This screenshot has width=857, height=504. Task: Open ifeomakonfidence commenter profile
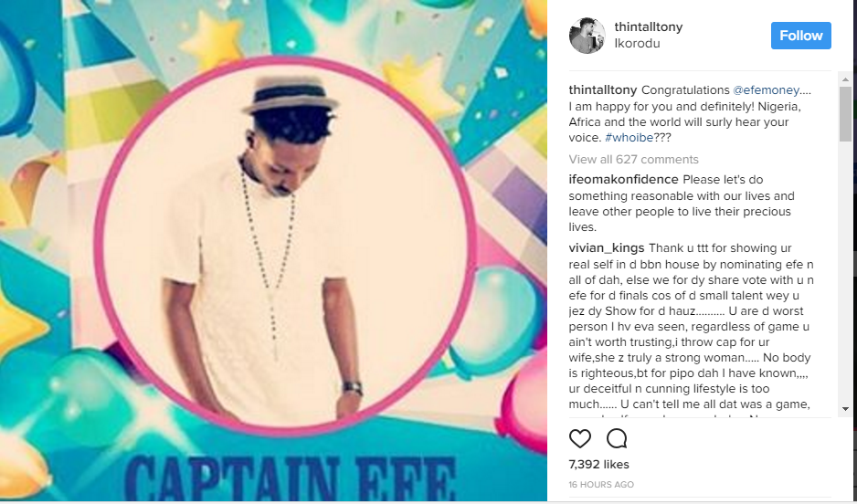tap(623, 179)
